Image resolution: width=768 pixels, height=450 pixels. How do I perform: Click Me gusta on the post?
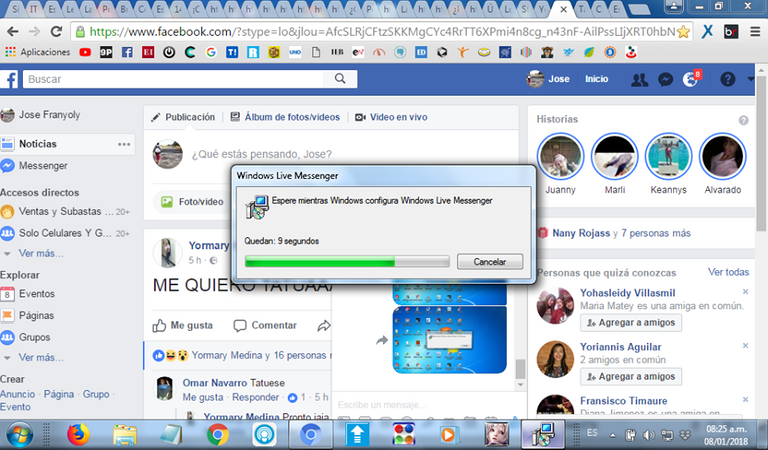coord(183,326)
